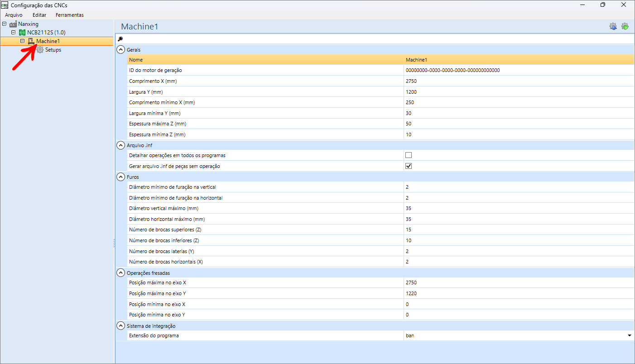Click the Machine1 machine icon in tree
This screenshot has width=635, height=364.
(x=31, y=41)
